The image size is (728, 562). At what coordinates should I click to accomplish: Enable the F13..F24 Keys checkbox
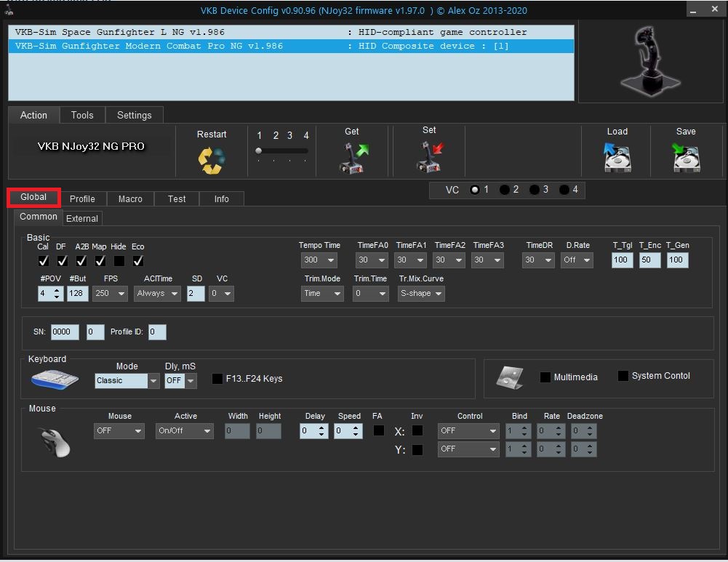217,379
